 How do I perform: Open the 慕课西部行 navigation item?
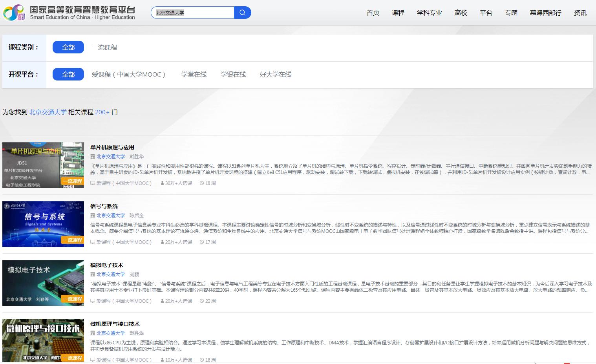pos(546,13)
